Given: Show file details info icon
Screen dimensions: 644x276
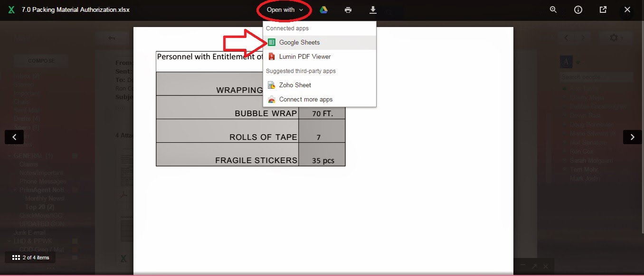Looking at the screenshot, I should pyautogui.click(x=578, y=9).
